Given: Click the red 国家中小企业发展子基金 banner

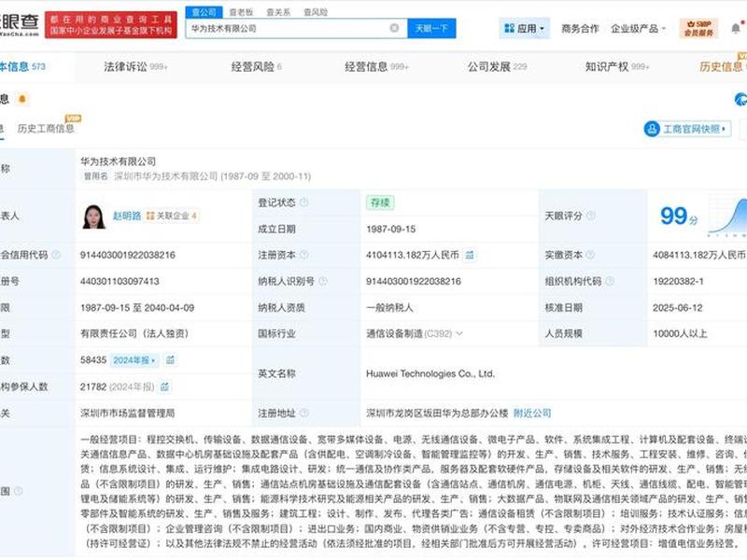Looking at the screenshot, I should coord(111,25).
